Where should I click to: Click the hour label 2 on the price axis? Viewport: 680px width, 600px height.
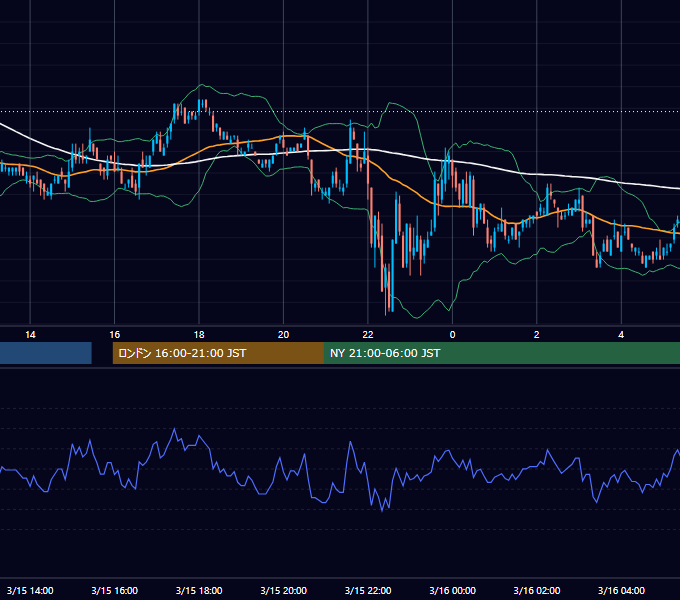tap(536, 335)
